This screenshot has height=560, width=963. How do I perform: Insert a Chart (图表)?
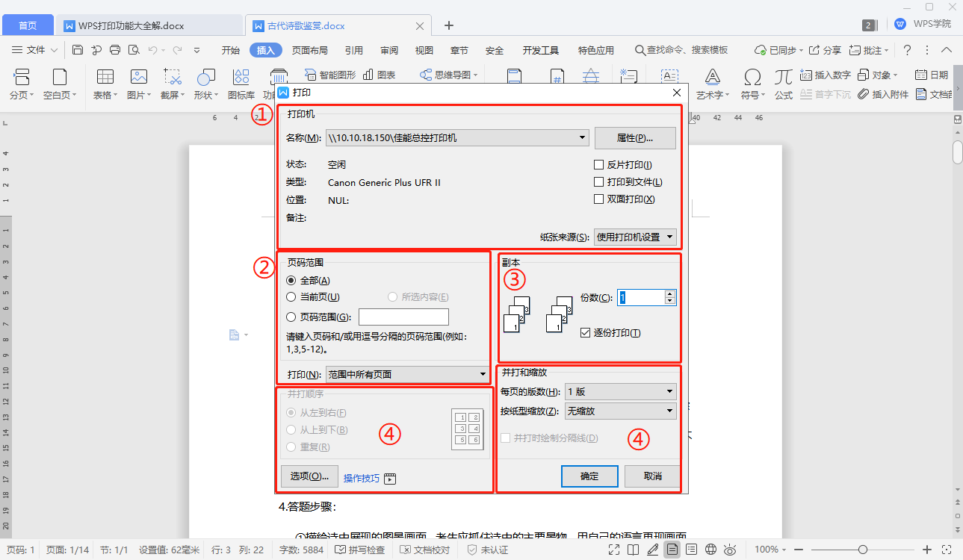380,75
